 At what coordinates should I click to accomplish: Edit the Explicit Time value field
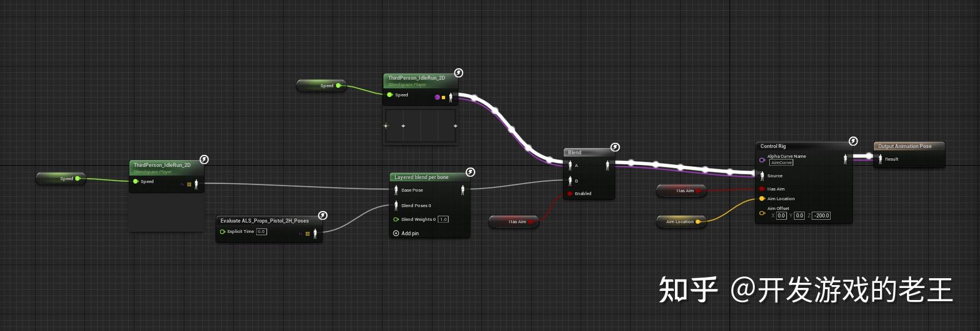tap(261, 232)
